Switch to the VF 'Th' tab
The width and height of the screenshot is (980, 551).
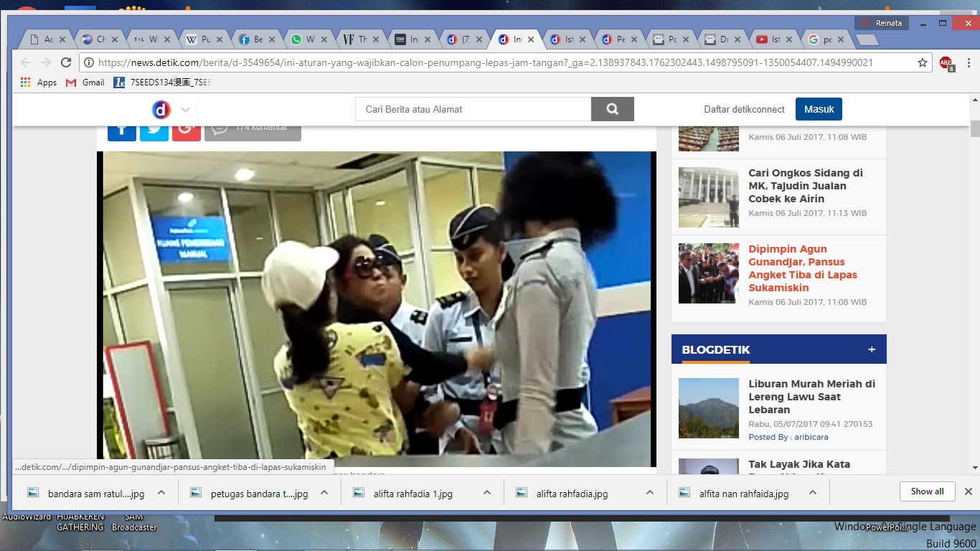[x=361, y=39]
